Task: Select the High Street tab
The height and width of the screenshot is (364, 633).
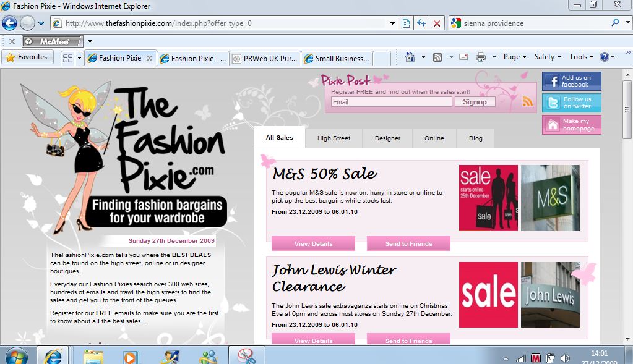Action: point(334,138)
